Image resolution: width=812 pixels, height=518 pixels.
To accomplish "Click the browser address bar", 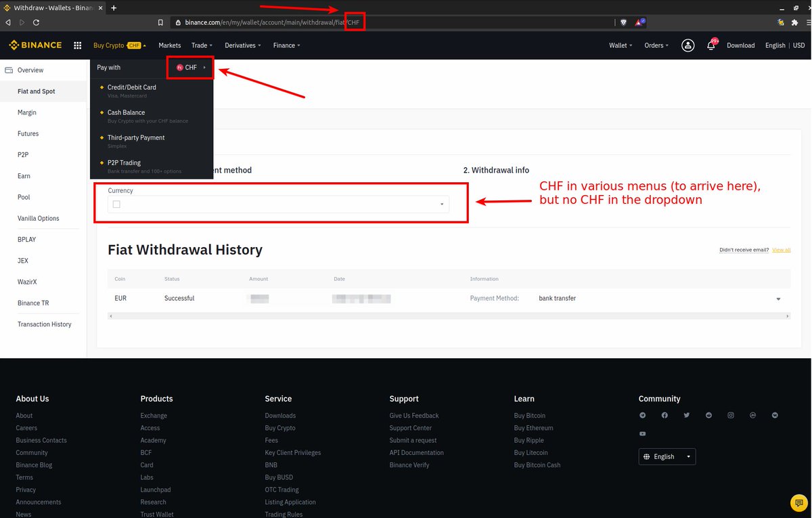I will 392,22.
